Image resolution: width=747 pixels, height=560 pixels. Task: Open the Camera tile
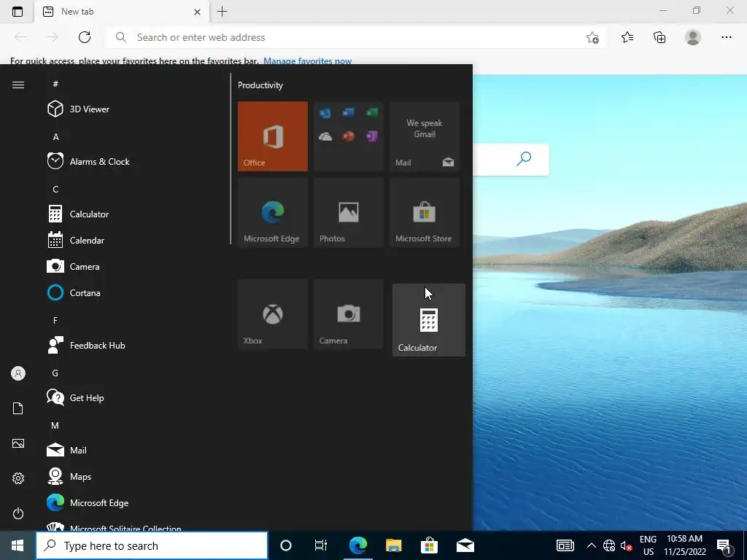point(348,314)
